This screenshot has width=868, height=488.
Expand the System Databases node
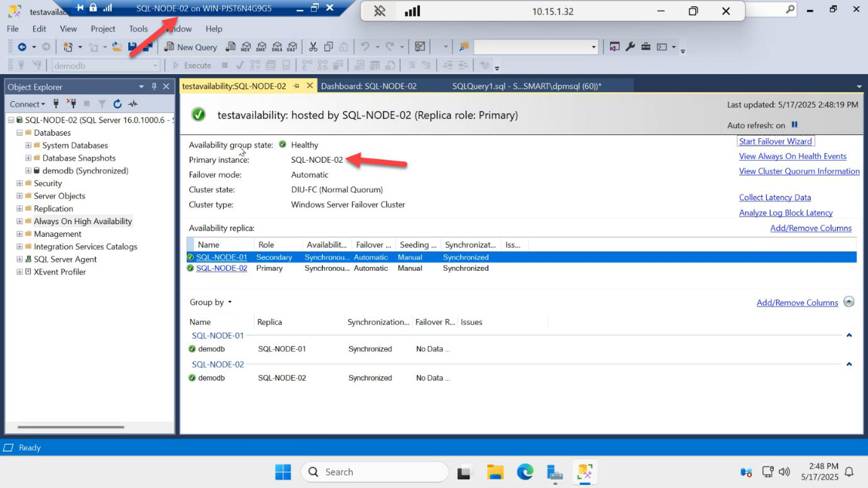point(28,145)
